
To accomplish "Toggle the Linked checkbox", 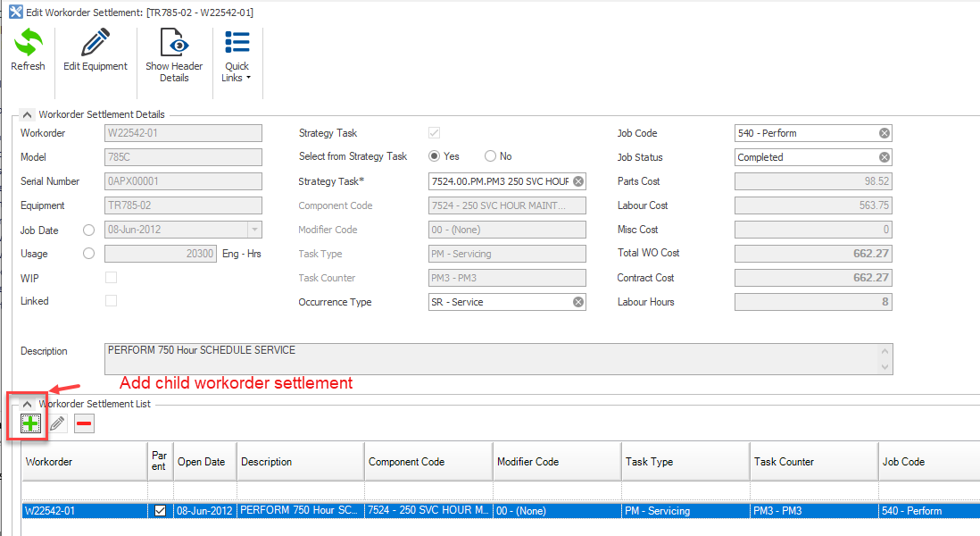I will tap(111, 301).
